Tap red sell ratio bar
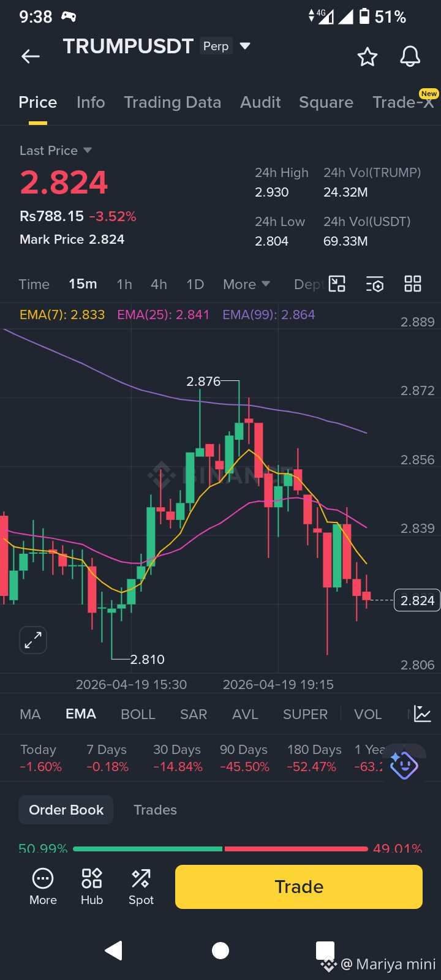This screenshot has height=980, width=441. click(x=296, y=849)
